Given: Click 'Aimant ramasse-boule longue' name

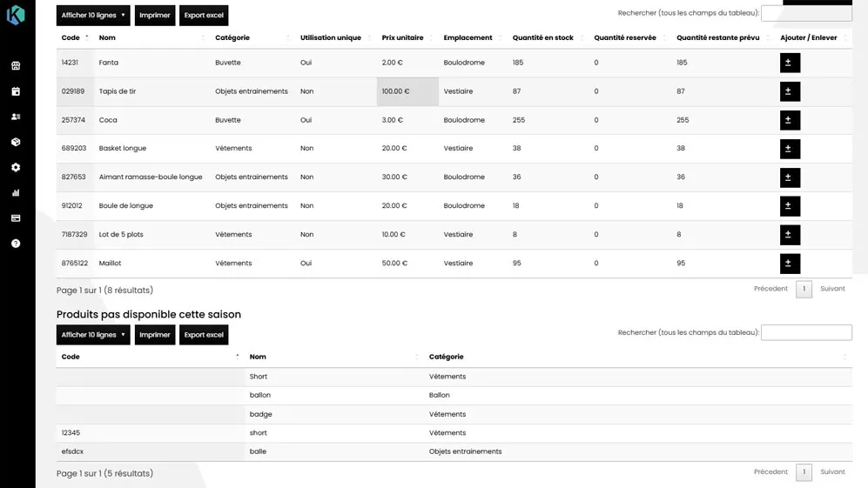Looking at the screenshot, I should click(x=151, y=177).
